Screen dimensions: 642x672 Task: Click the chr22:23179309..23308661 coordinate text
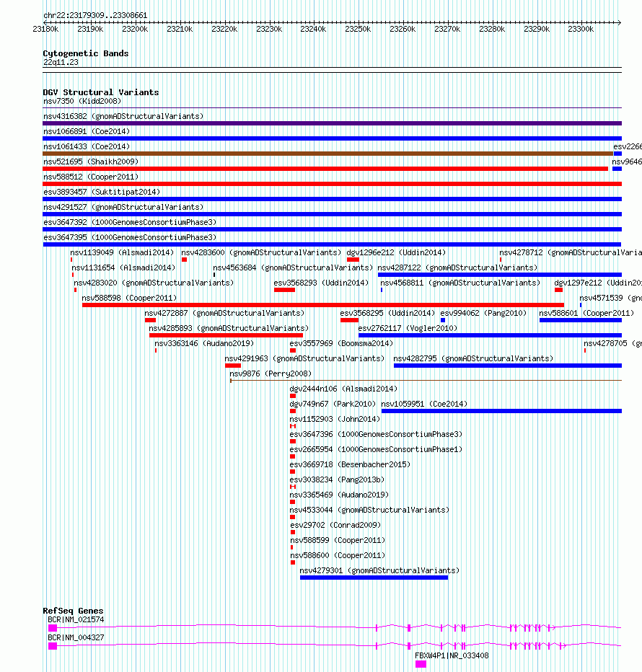point(95,15)
